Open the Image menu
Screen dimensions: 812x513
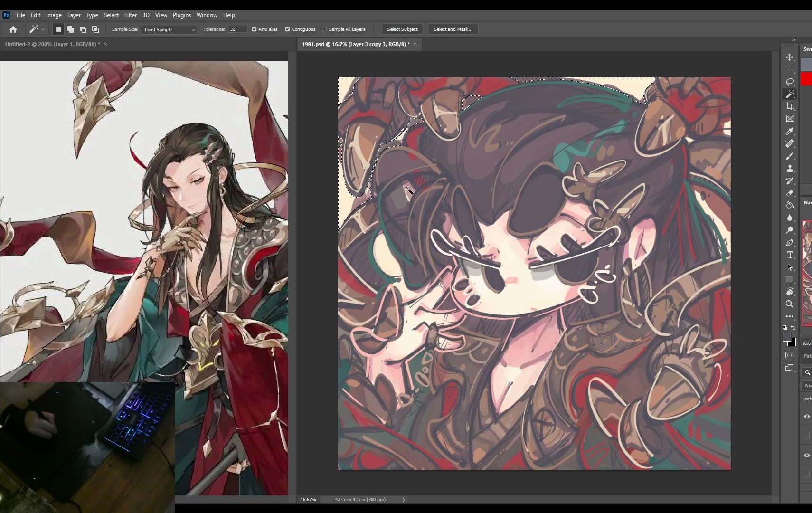click(x=54, y=15)
